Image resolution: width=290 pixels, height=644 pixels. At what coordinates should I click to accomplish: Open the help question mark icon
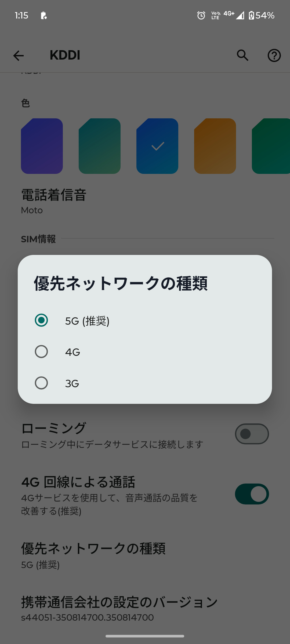tap(274, 56)
